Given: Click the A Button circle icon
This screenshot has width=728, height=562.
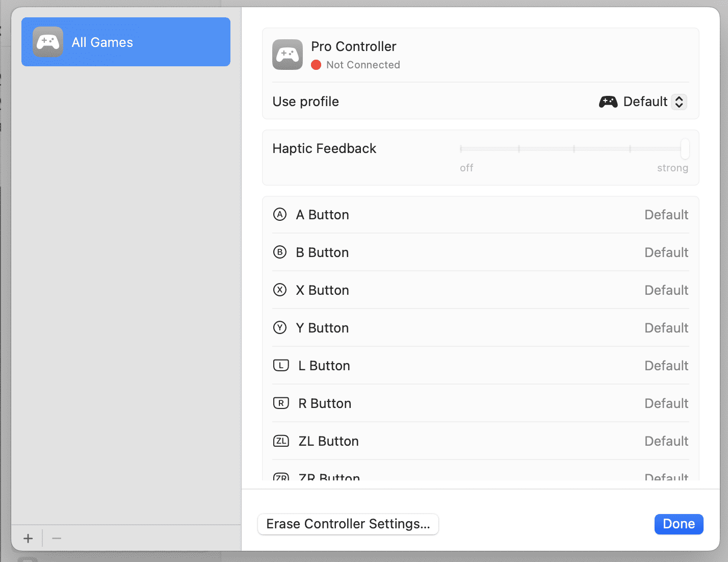Looking at the screenshot, I should pyautogui.click(x=280, y=215).
